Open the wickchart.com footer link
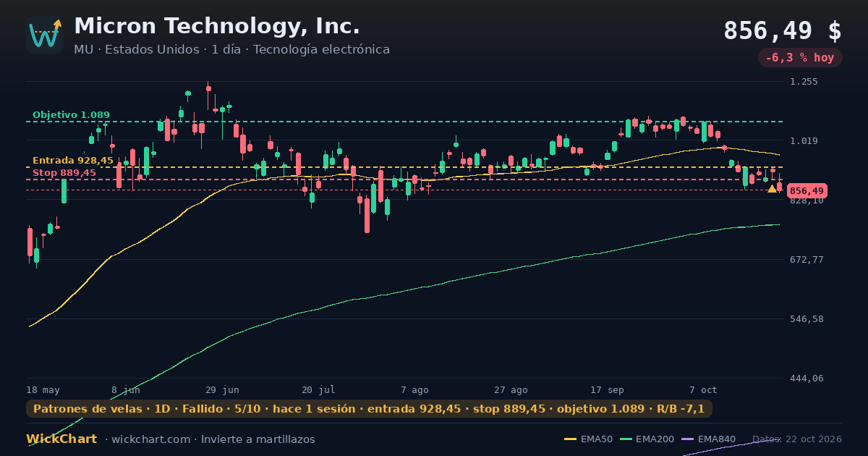 (x=150, y=439)
